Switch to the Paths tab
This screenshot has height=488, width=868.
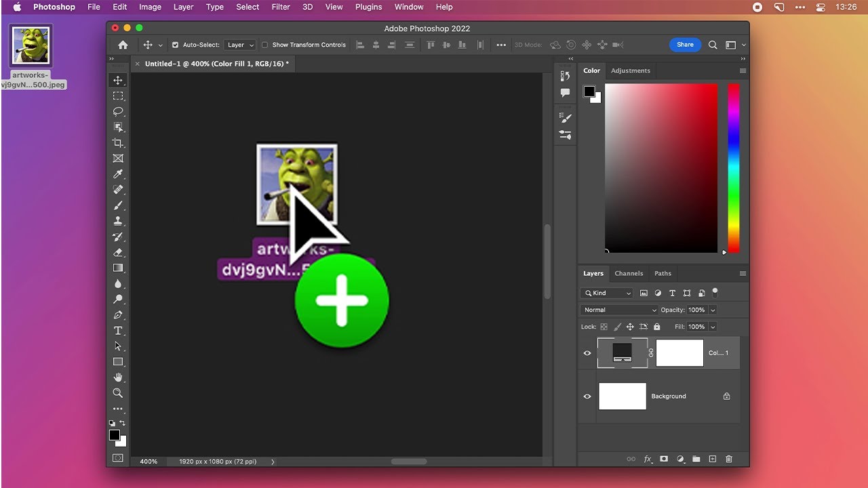pyautogui.click(x=663, y=274)
